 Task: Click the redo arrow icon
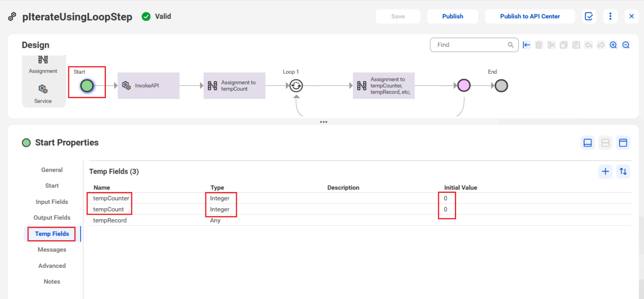click(x=601, y=45)
